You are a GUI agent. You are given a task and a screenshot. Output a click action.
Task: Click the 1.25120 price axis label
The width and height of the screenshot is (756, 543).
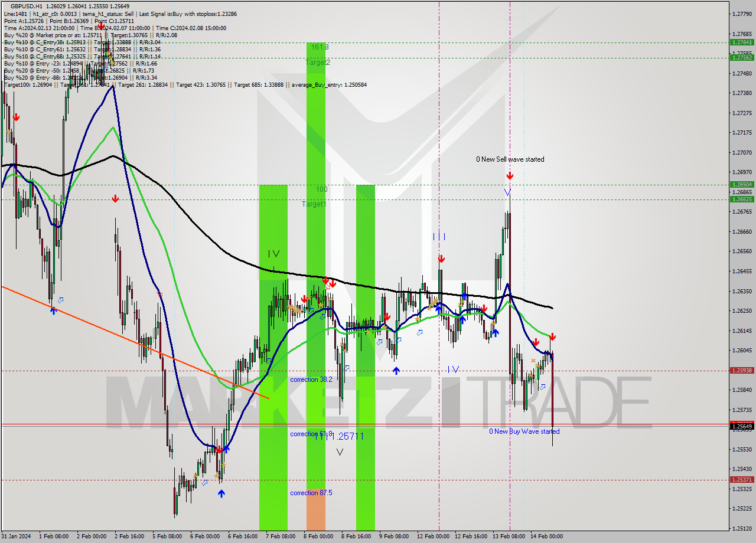coord(741,528)
